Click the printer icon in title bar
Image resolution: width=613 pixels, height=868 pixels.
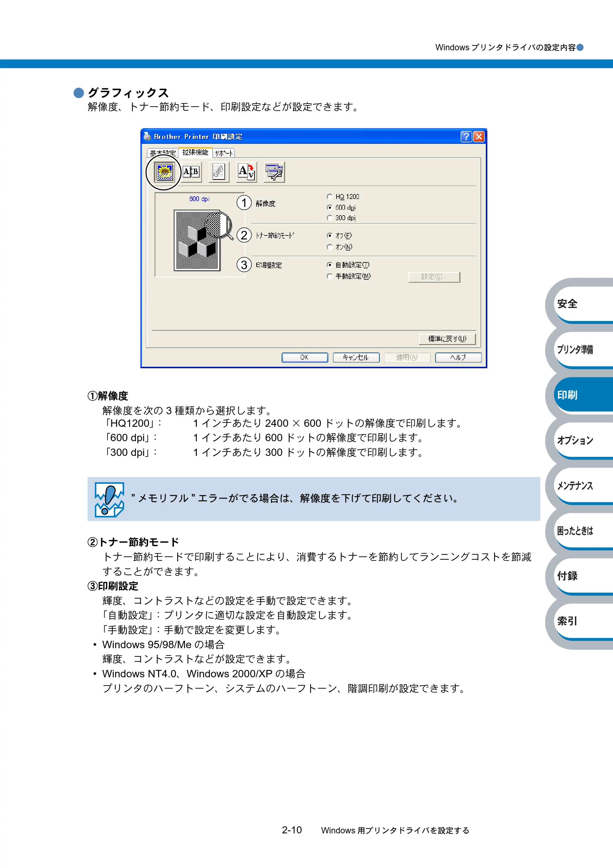point(147,136)
